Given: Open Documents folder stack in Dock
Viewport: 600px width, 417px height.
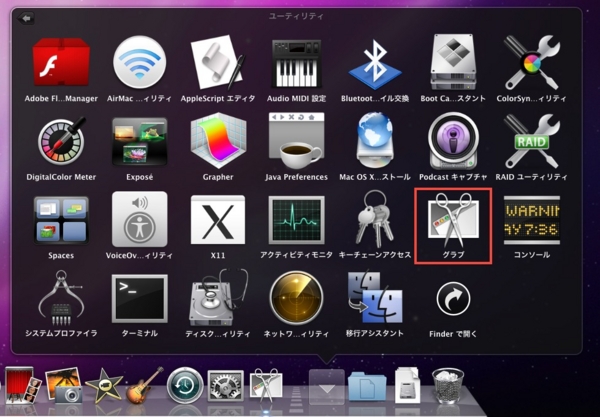Looking at the screenshot, I should point(367,386).
